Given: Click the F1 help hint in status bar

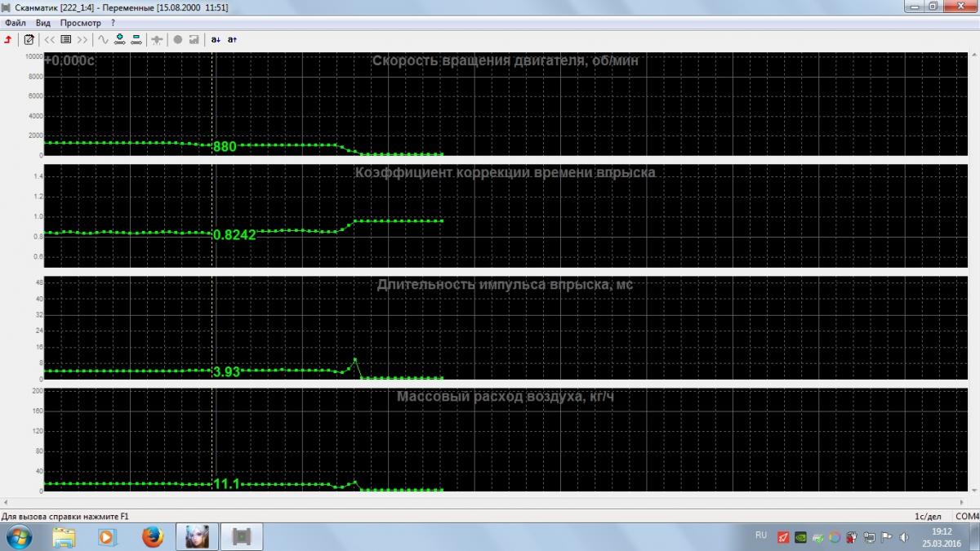Looking at the screenshot, I should coord(65,516).
